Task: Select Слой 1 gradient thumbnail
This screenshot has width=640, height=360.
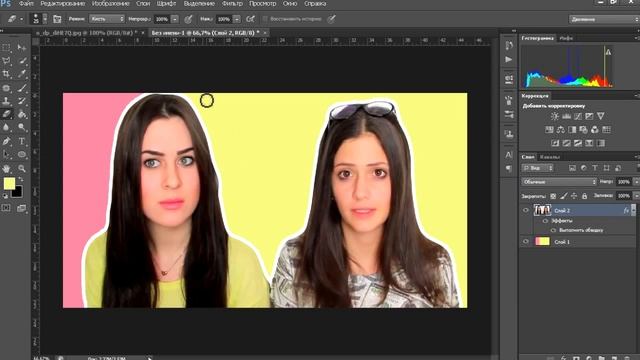Action: pos(542,242)
